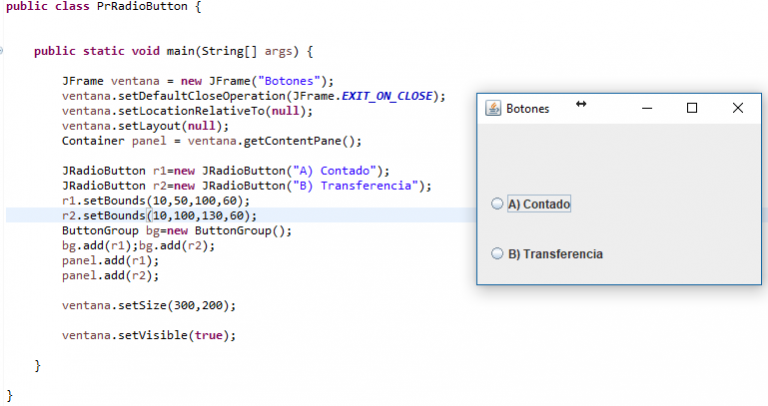The height and width of the screenshot is (406, 768).
Task: Select the "A) Contado" radio button
Action: pyautogui.click(x=497, y=204)
